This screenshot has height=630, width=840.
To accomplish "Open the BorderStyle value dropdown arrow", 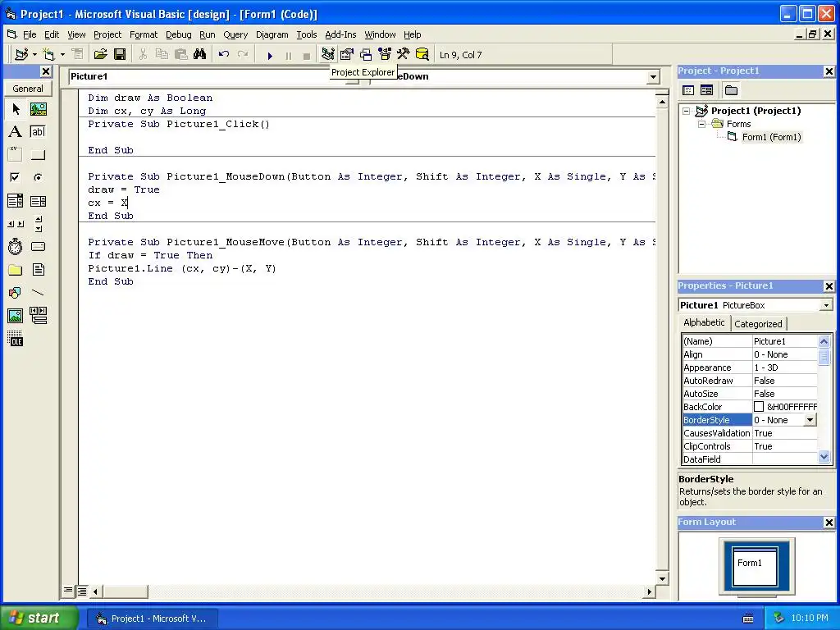I will coord(810,421).
